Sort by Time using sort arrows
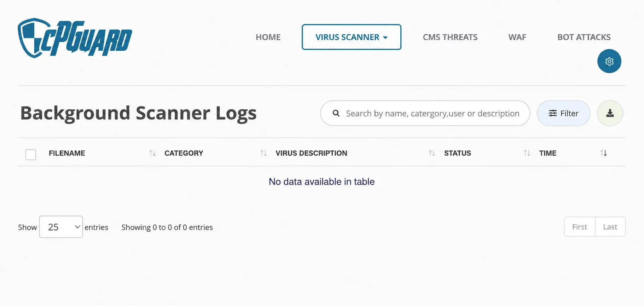Screen dimensions: 644x306 pos(604,153)
